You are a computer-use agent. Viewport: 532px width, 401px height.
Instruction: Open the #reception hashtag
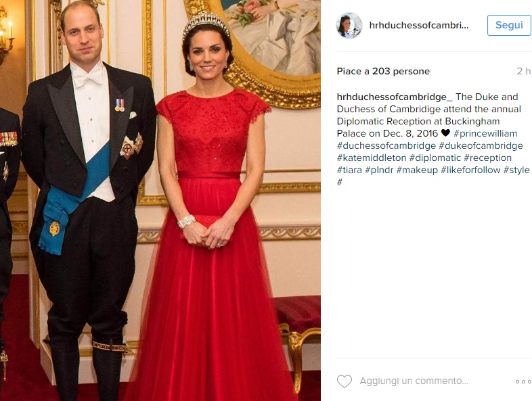(487, 158)
